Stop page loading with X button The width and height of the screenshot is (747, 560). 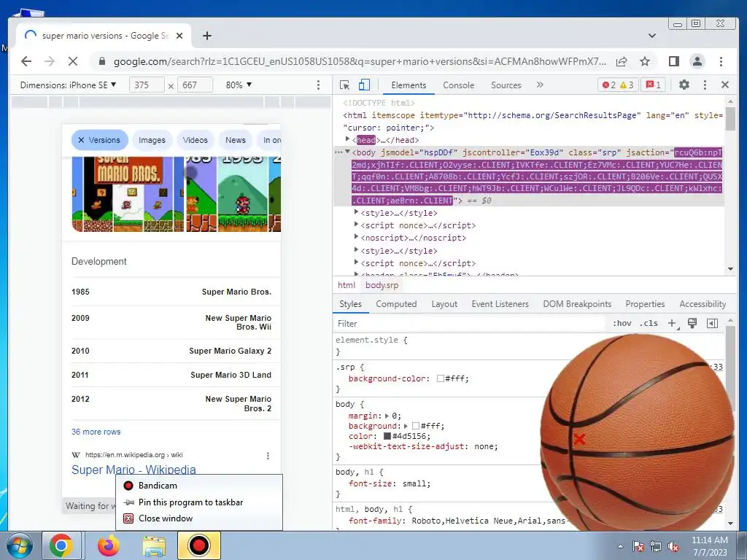click(x=72, y=61)
